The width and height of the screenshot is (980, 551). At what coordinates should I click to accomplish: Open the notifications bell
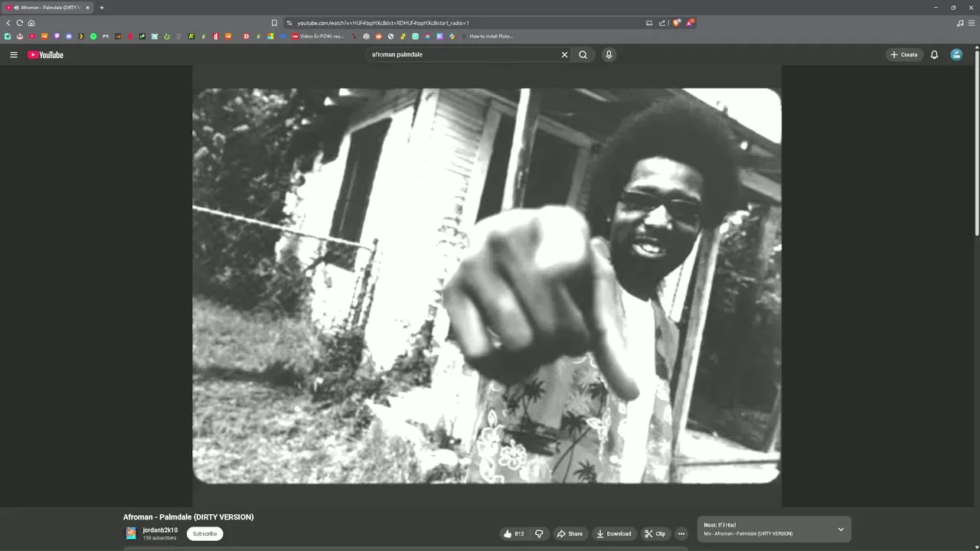[934, 54]
